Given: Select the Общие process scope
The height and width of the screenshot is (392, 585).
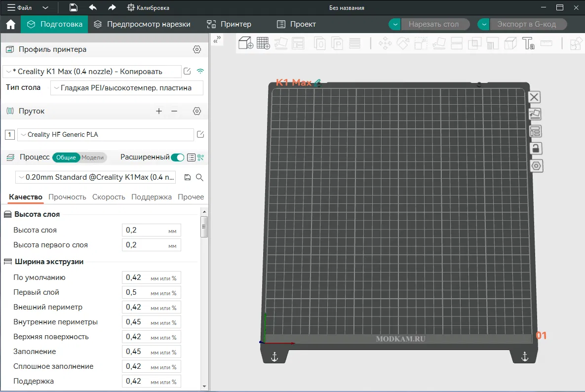Looking at the screenshot, I should tap(66, 157).
